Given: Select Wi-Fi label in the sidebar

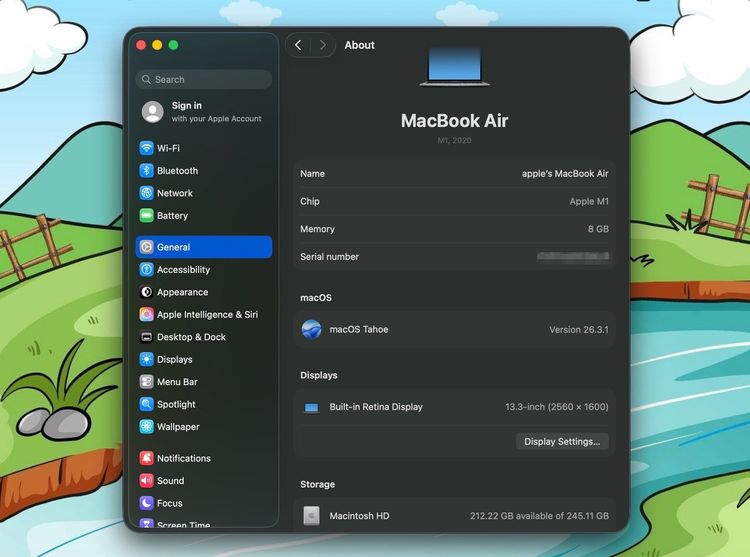Looking at the screenshot, I should 168,148.
